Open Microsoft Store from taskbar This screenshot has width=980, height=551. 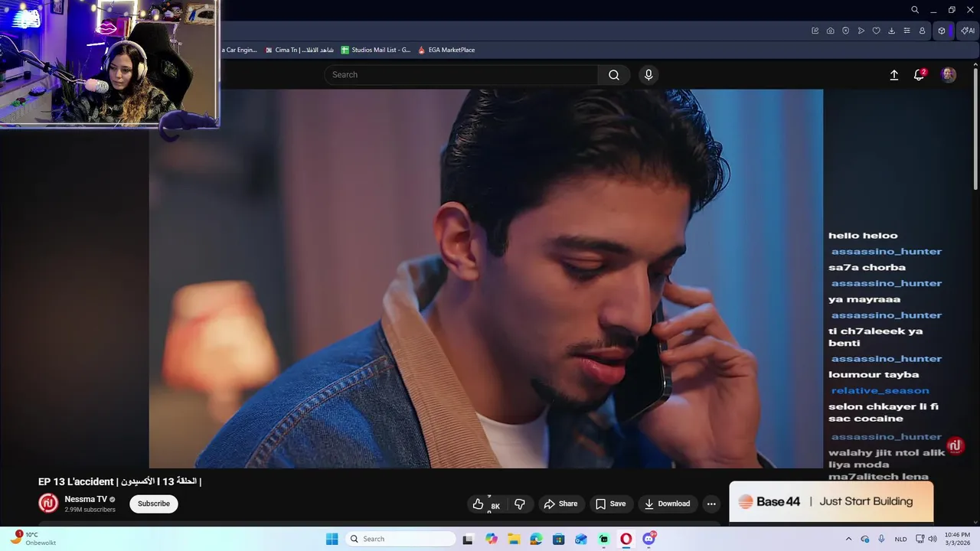coord(559,539)
